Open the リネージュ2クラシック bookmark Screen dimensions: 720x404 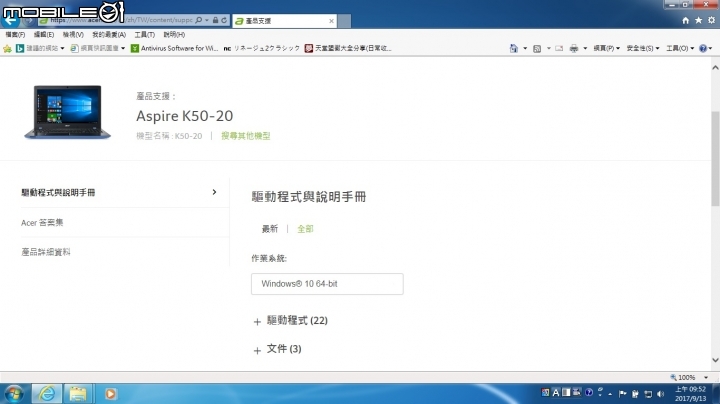(x=261, y=48)
